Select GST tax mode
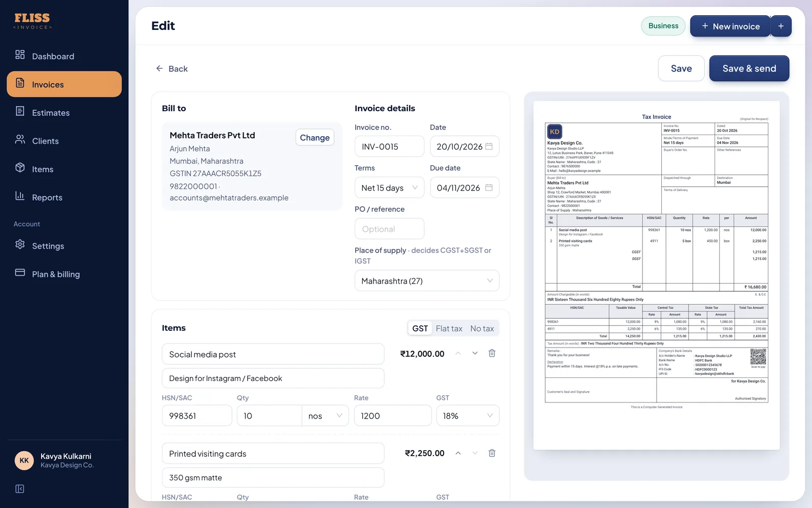Viewport: 812px width, 508px height. (420, 329)
